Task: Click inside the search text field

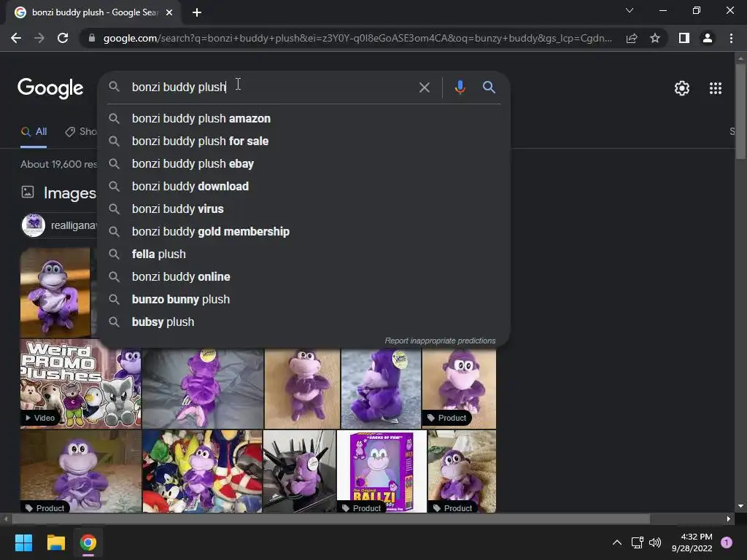Action: 271,87
